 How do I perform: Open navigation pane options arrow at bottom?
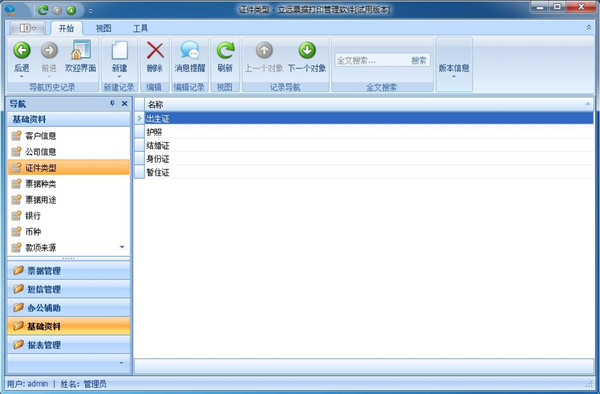[x=121, y=363]
